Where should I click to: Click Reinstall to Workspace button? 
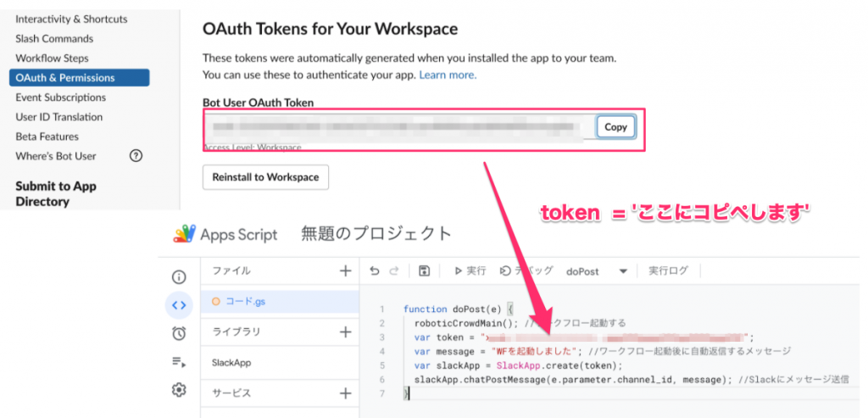pyautogui.click(x=265, y=177)
